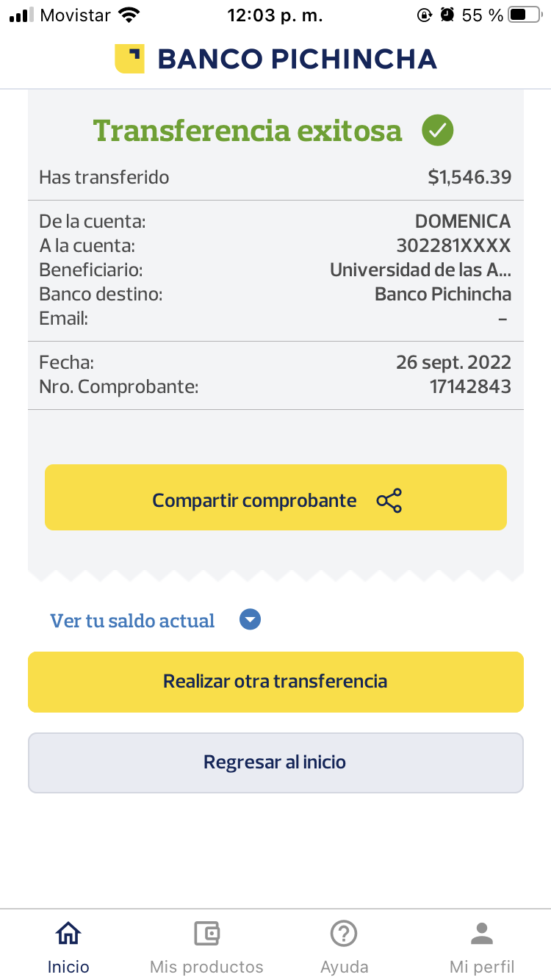Tap the battery icon in status bar

point(525,15)
